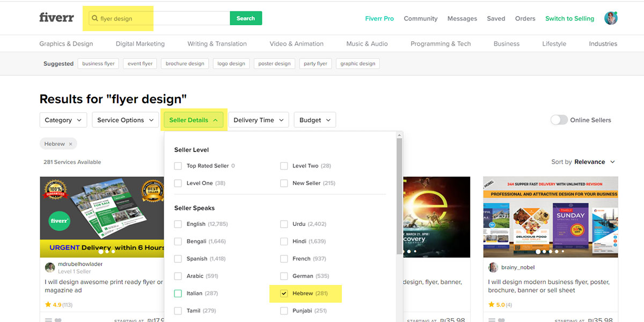Click the flyer design search input field
644x322 pixels.
click(x=161, y=19)
